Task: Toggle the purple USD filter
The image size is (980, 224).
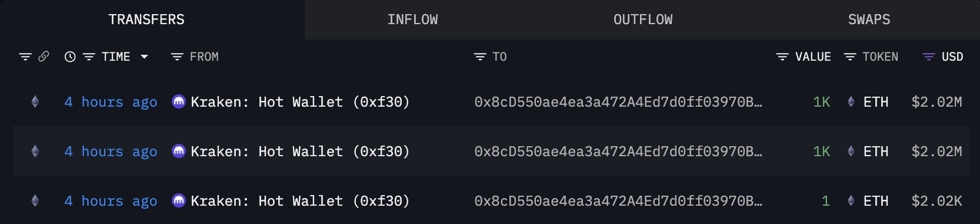Action: click(929, 57)
